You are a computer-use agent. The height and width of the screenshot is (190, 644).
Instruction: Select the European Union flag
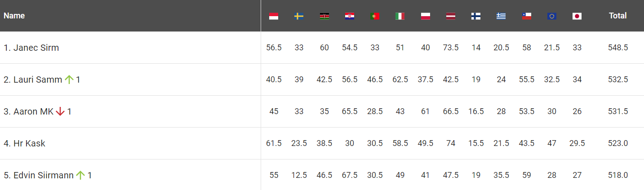(552, 16)
